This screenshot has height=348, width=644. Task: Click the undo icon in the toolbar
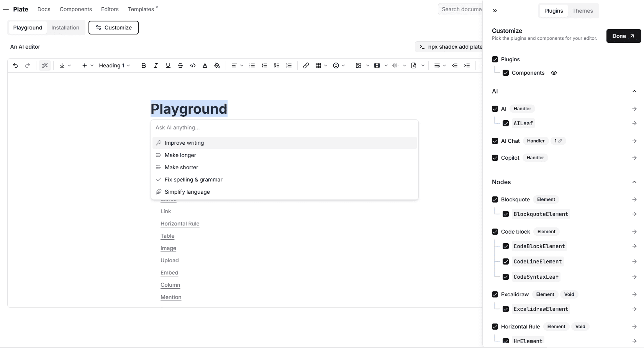pos(15,65)
